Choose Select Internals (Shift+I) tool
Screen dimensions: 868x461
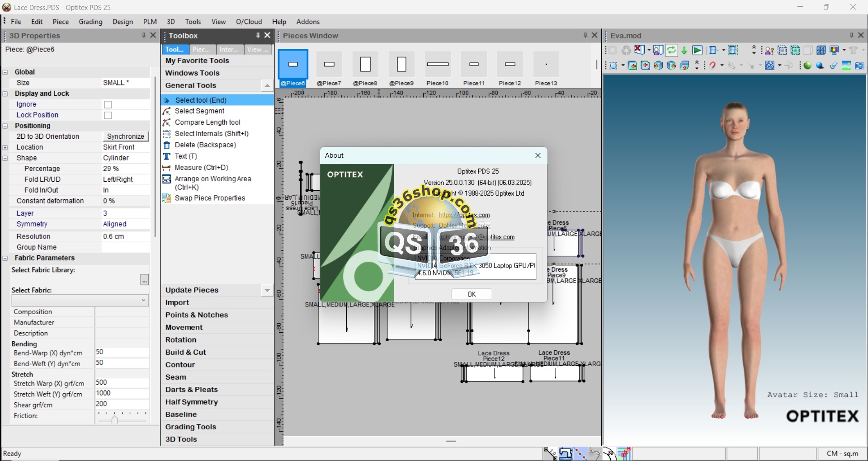point(217,134)
